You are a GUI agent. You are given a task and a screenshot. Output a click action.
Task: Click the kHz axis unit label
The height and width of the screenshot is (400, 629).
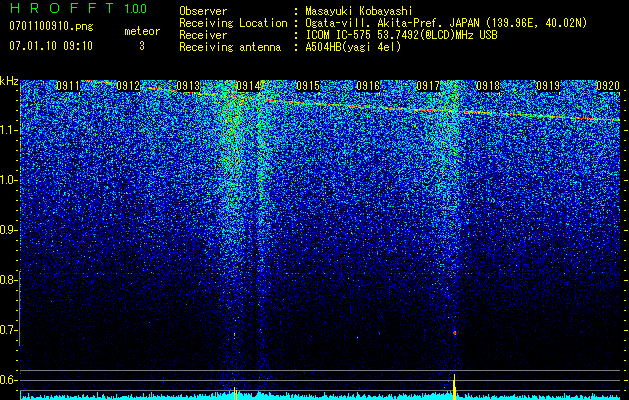(x=9, y=81)
